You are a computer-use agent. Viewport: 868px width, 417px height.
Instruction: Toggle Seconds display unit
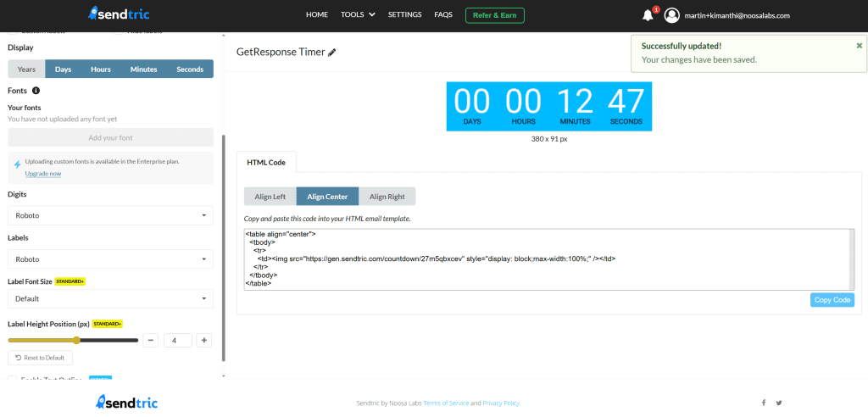click(x=190, y=69)
